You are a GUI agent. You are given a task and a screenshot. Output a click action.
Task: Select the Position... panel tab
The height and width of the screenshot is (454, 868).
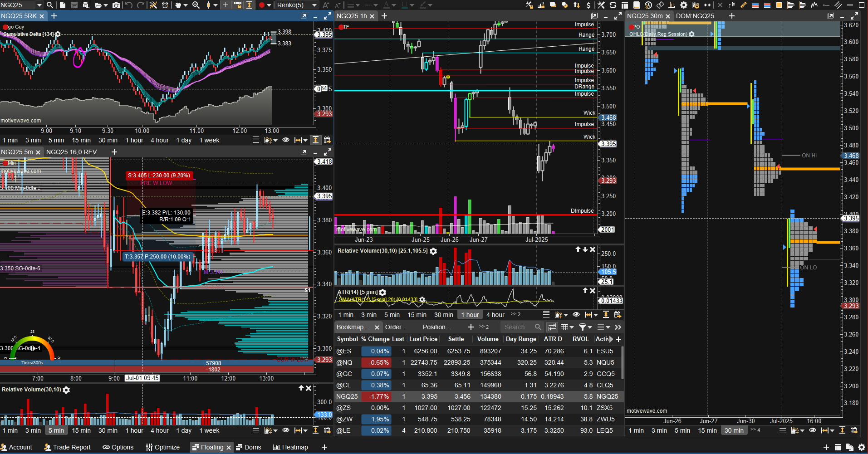click(436, 327)
